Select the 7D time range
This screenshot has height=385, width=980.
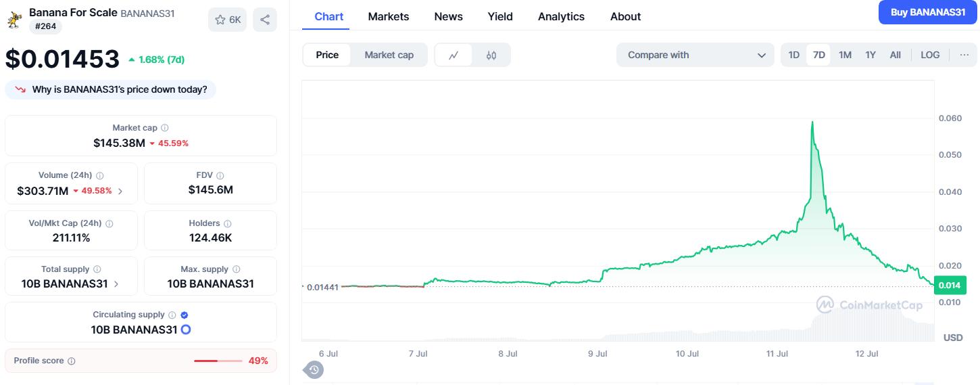[818, 55]
